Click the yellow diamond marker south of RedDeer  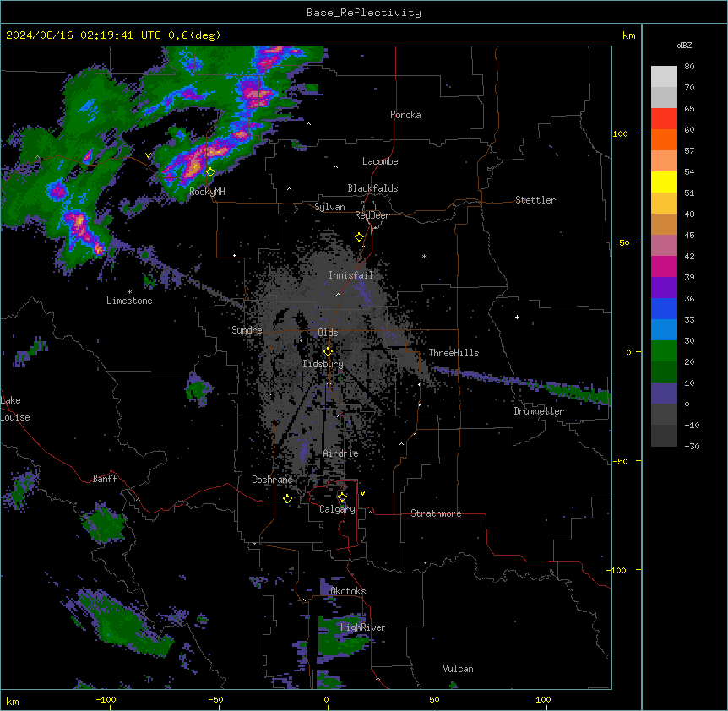[359, 237]
